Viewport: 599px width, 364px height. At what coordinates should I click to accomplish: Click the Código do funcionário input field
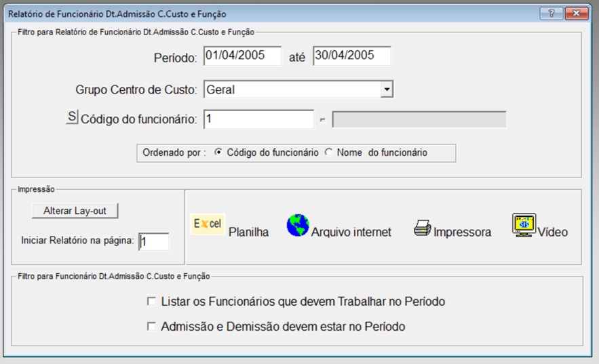coord(258,119)
